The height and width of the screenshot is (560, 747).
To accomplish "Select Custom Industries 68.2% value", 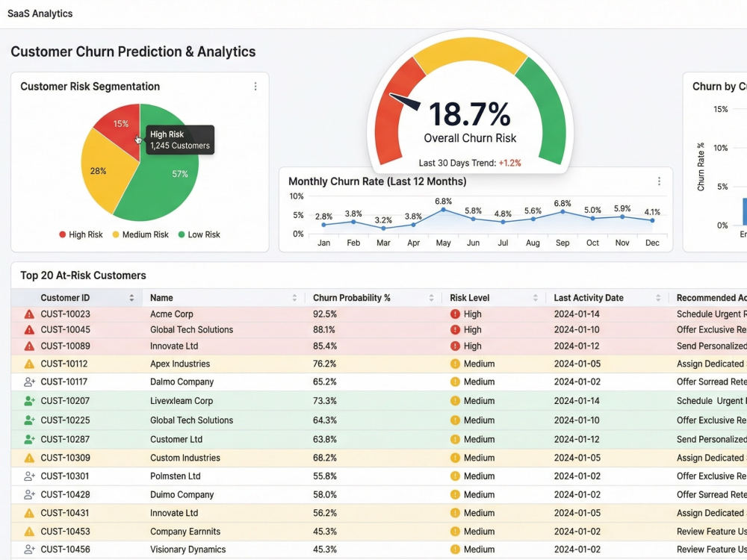I will 325,458.
